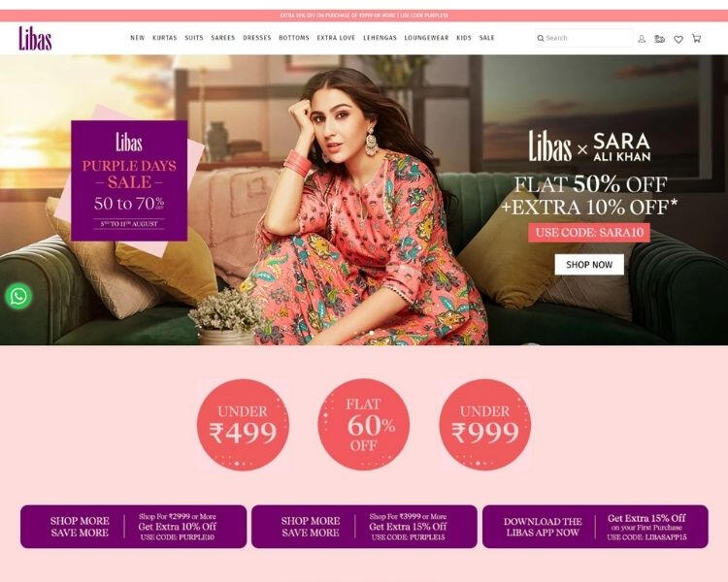Open the KURTAS menu

tap(165, 38)
